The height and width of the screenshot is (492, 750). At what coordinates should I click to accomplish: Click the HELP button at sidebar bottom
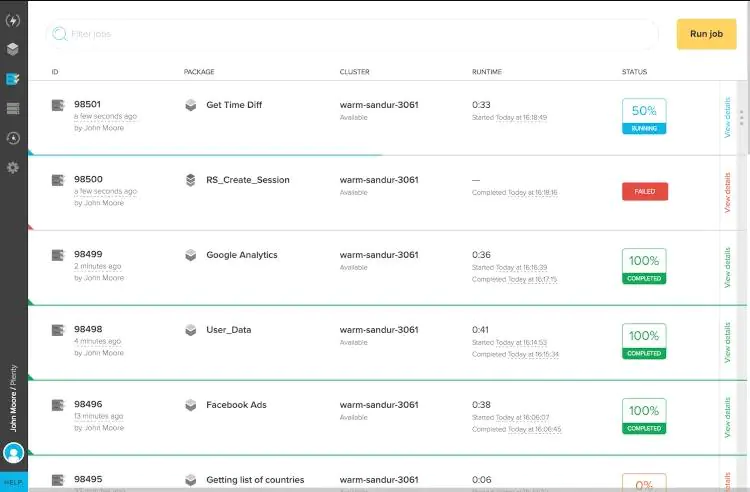pyautogui.click(x=13, y=482)
